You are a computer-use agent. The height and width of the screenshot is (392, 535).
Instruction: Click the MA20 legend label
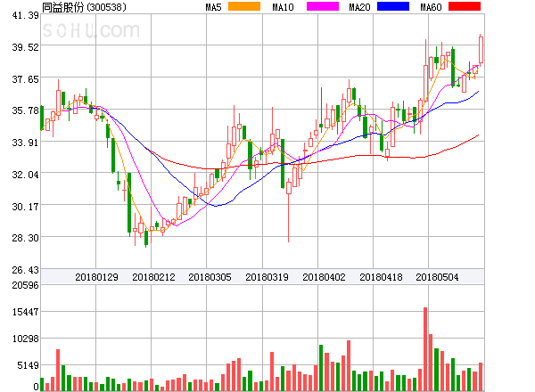coord(359,7)
